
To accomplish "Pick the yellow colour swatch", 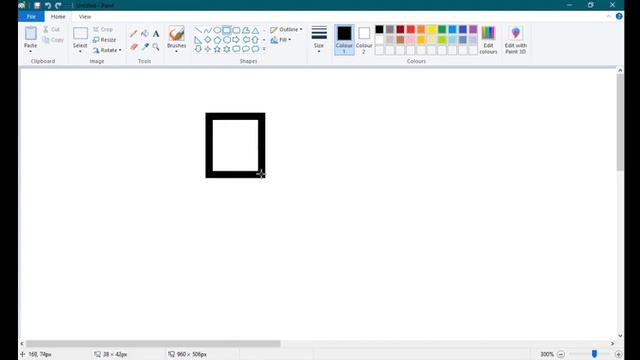I will 431,29.
